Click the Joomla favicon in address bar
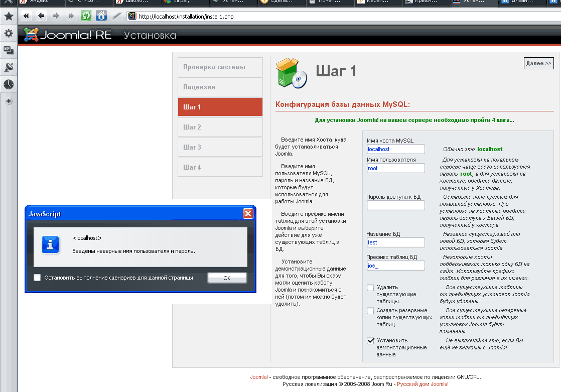Screen dimensions: 561x392 pyautogui.click(x=132, y=16)
